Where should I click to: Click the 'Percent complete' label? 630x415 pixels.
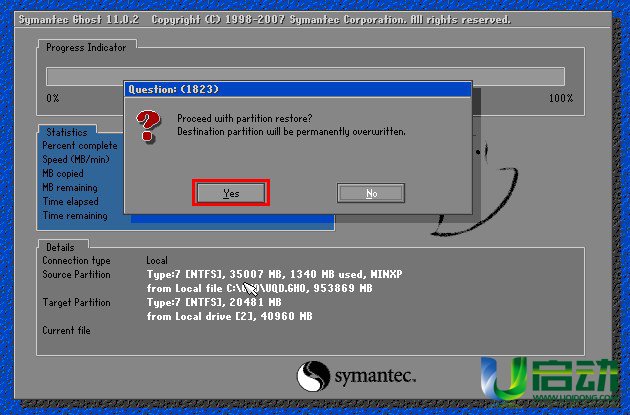pos(80,145)
